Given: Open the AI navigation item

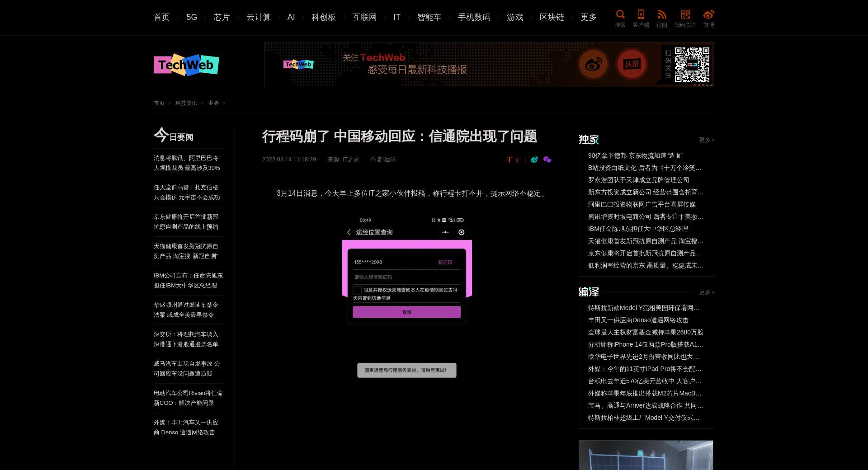Looking at the screenshot, I should click(291, 17).
